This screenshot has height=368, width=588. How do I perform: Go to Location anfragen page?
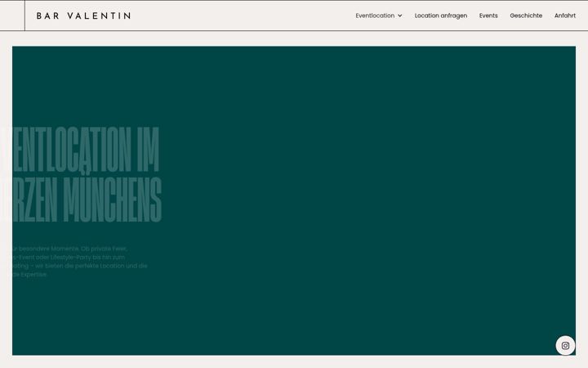pos(441,16)
